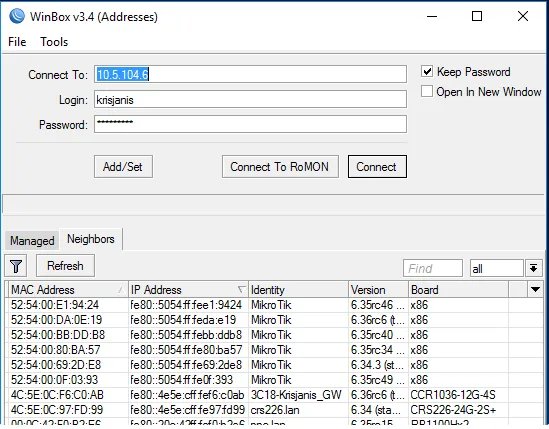Image resolution: width=549 pixels, height=429 pixels.
Task: Select MAC address 52:54:00:E1:94:24
Action: coord(55,305)
